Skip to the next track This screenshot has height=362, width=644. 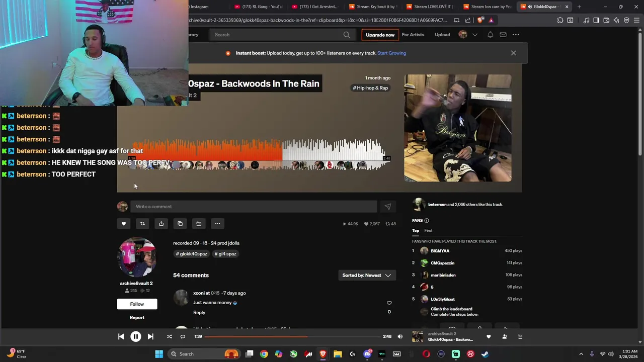(150, 337)
